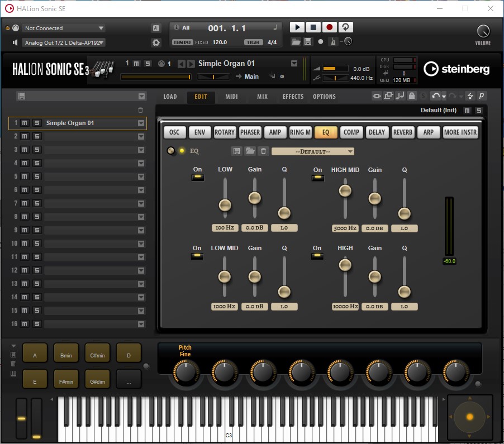Toggle the EQ section power light
Viewport: 504px width, 444px height.
[182, 151]
